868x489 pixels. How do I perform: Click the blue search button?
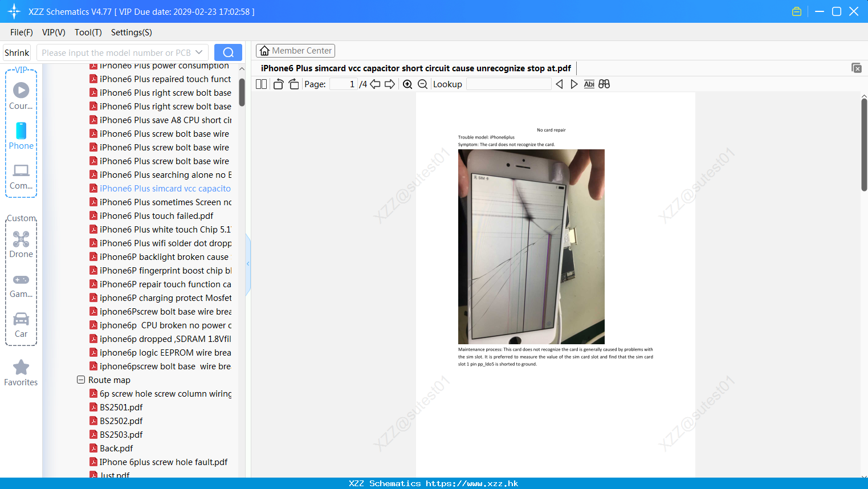click(x=228, y=52)
